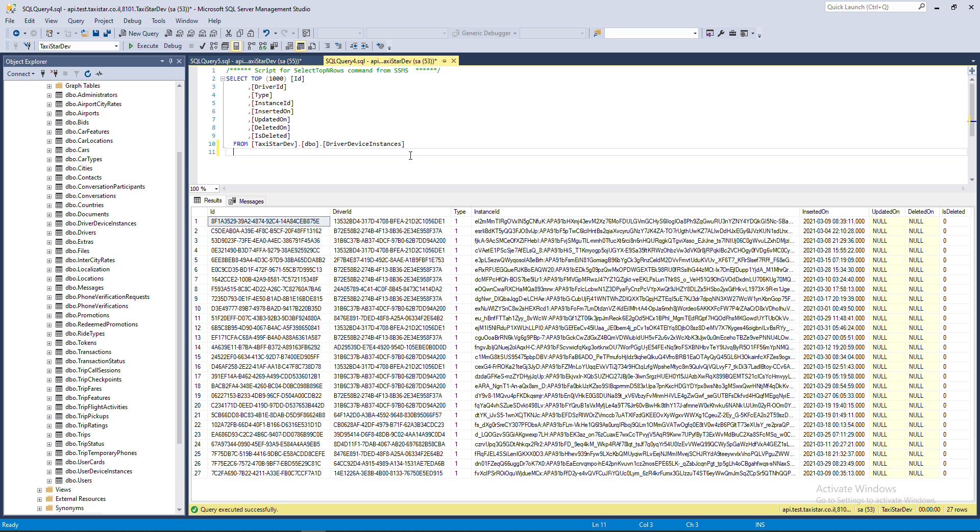980x532 pixels.
Task: Click the Quick Launch search box
Action: [876, 7]
